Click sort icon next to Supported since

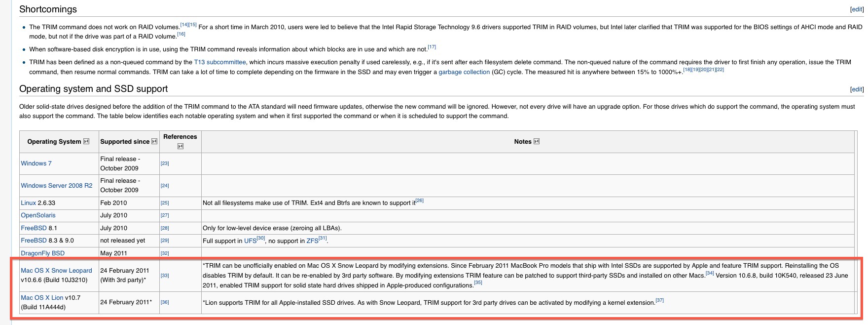point(154,141)
